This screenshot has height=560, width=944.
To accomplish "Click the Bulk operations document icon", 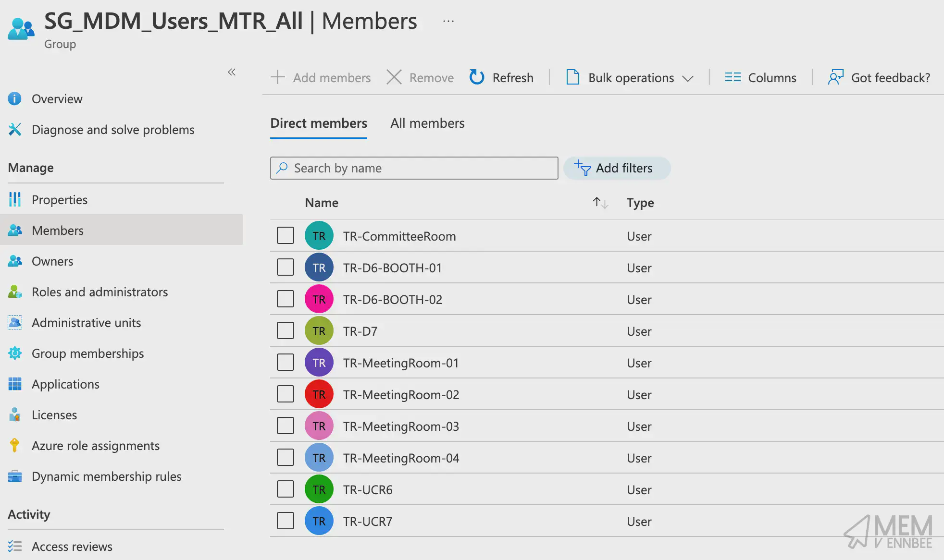I will click(573, 77).
